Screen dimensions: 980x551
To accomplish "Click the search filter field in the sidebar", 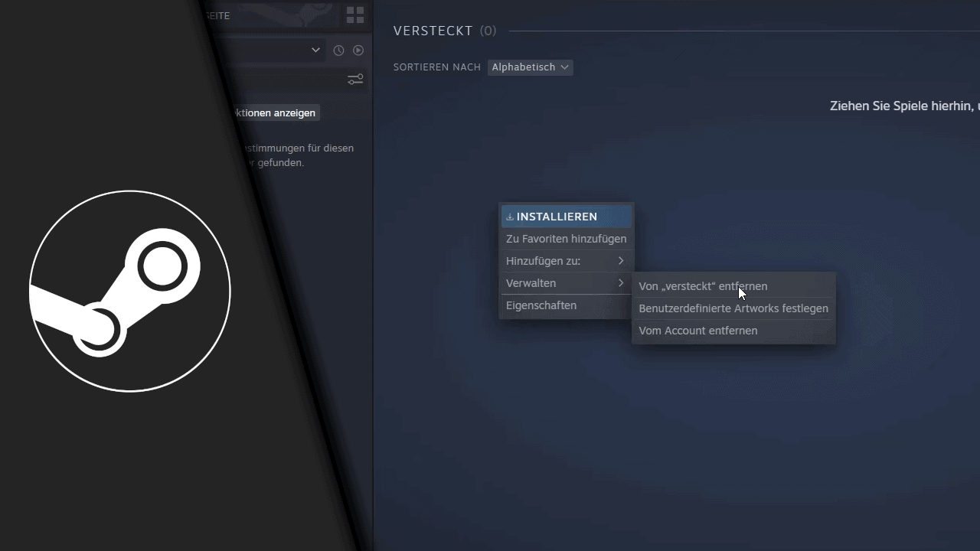I will [283, 79].
